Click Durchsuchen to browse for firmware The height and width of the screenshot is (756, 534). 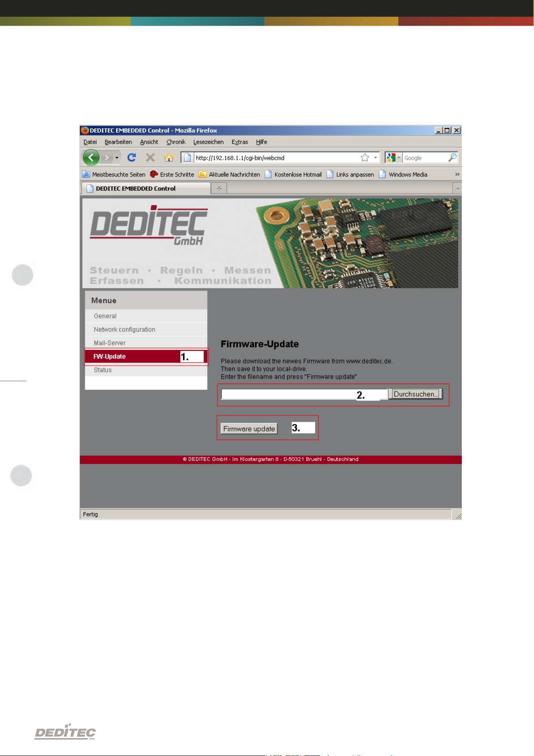415,394
